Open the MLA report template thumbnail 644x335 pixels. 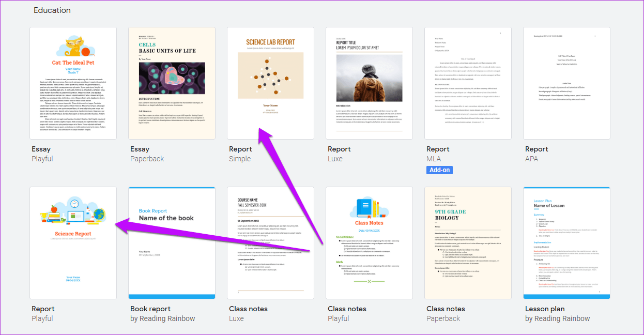[468, 83]
